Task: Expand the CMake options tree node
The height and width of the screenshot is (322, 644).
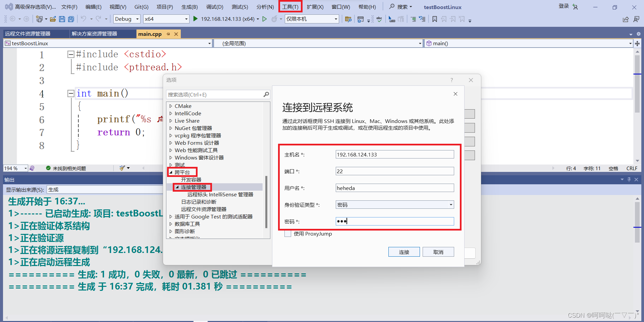Action: pyautogui.click(x=171, y=106)
